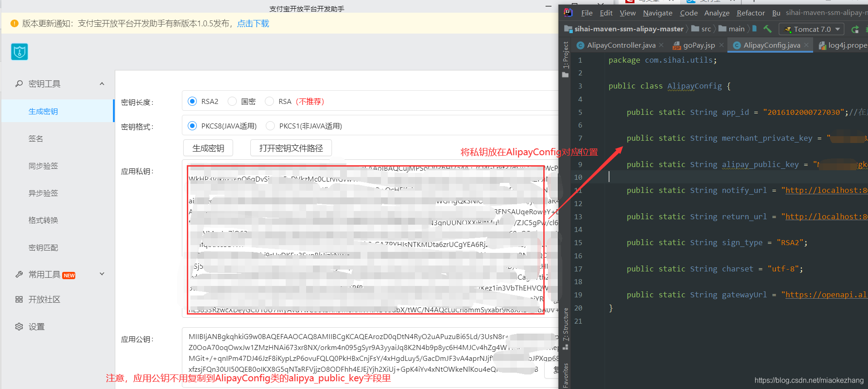Switch to goPay.jsp editor tab
868x389 pixels.
pos(699,45)
